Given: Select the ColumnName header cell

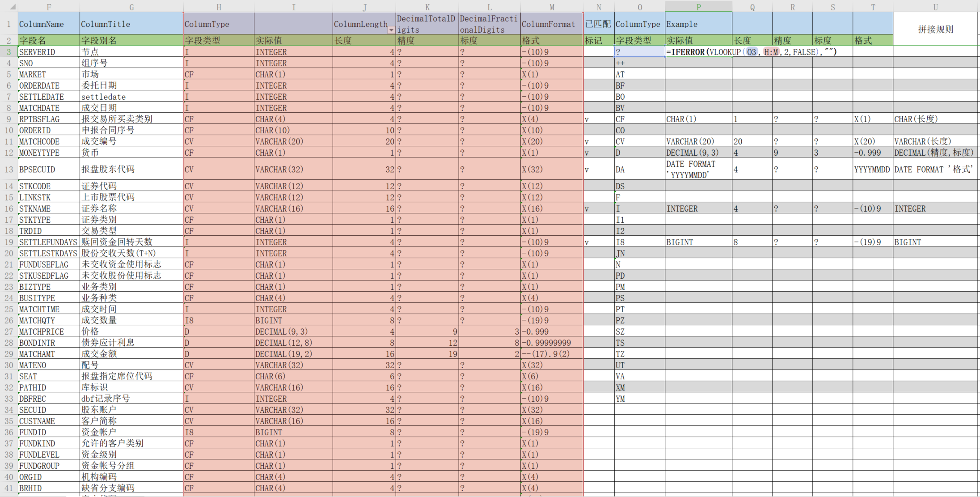Looking at the screenshot, I should coord(49,24).
